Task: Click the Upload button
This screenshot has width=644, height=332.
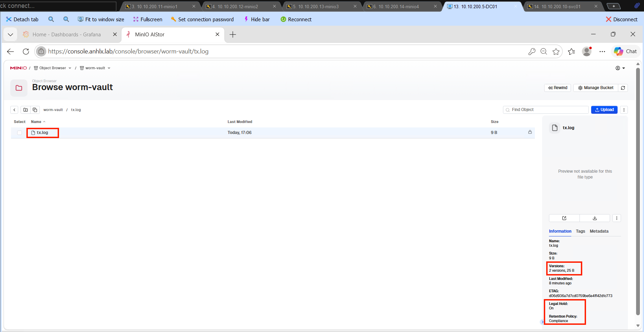Action: [604, 110]
